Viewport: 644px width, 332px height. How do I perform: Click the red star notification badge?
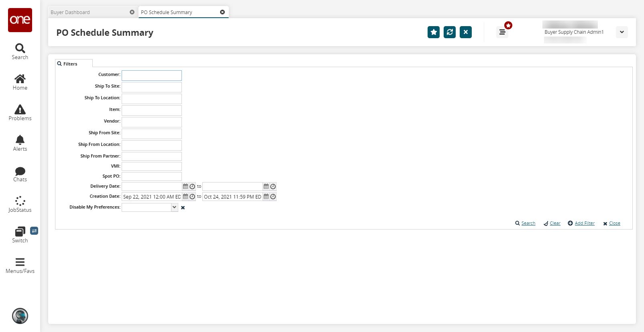508,25
